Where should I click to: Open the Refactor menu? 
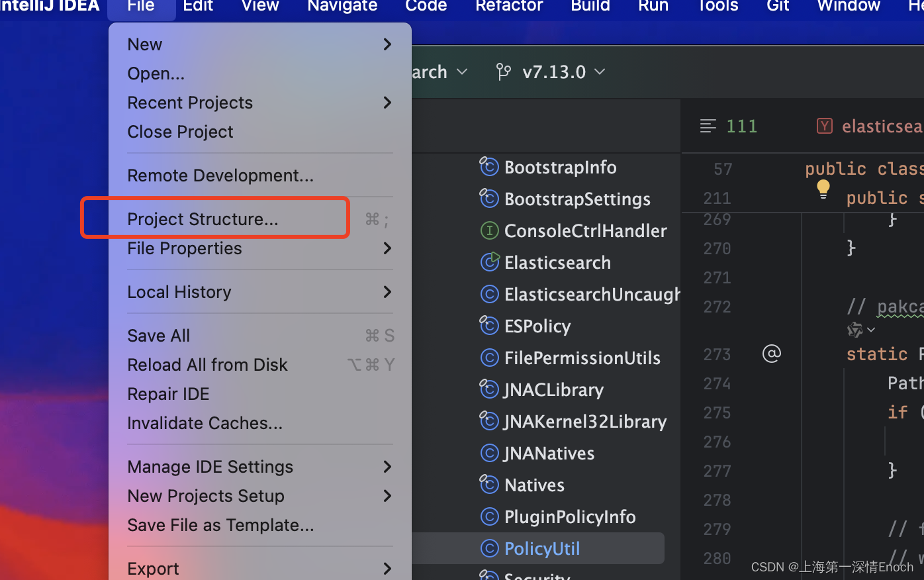point(509,6)
